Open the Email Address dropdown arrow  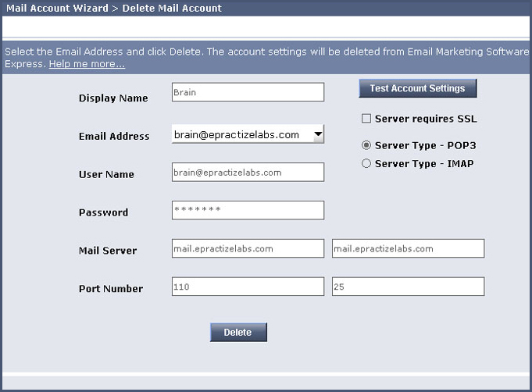click(318, 134)
